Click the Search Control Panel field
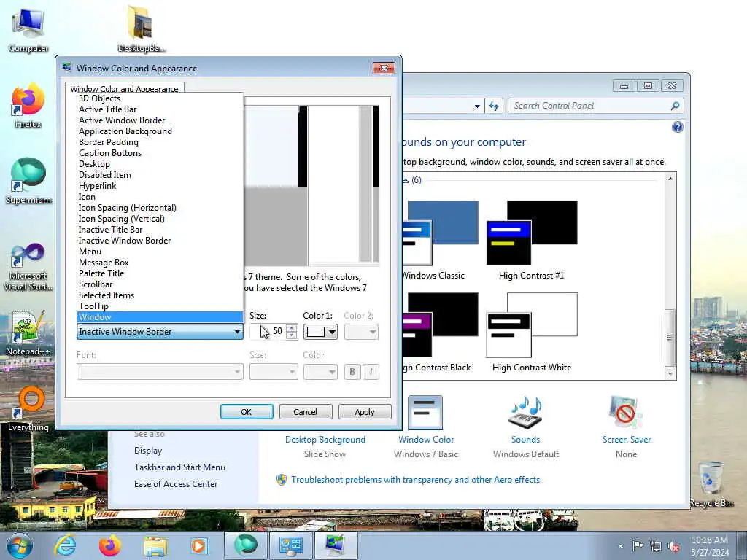747x560 pixels. pyautogui.click(x=589, y=106)
